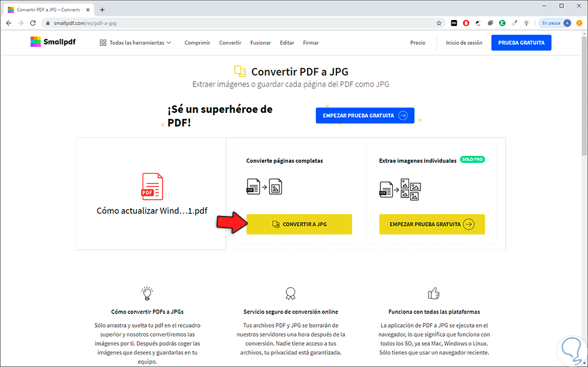Image resolution: width=588 pixels, height=367 pixels.
Task: Reload the page with the refresh icon
Action: click(x=33, y=23)
